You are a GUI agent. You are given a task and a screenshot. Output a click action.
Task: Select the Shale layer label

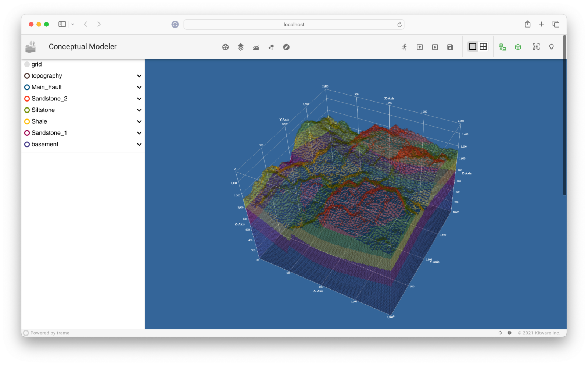click(x=39, y=121)
